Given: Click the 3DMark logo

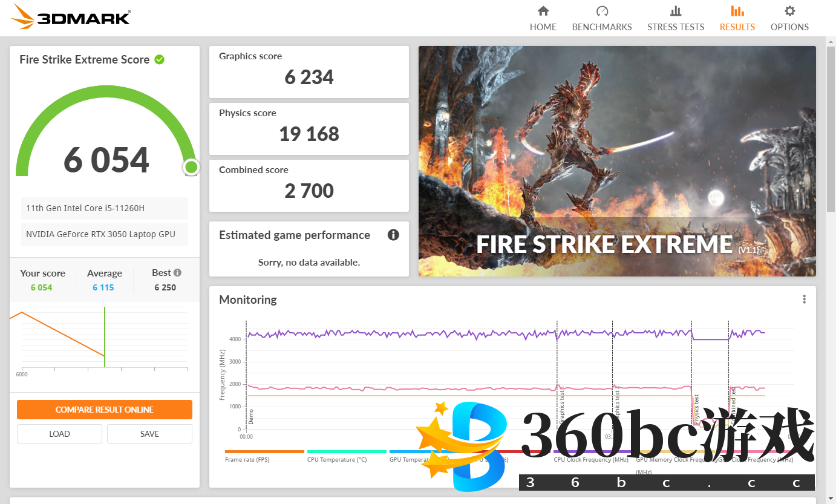Looking at the screenshot, I should 71,17.
